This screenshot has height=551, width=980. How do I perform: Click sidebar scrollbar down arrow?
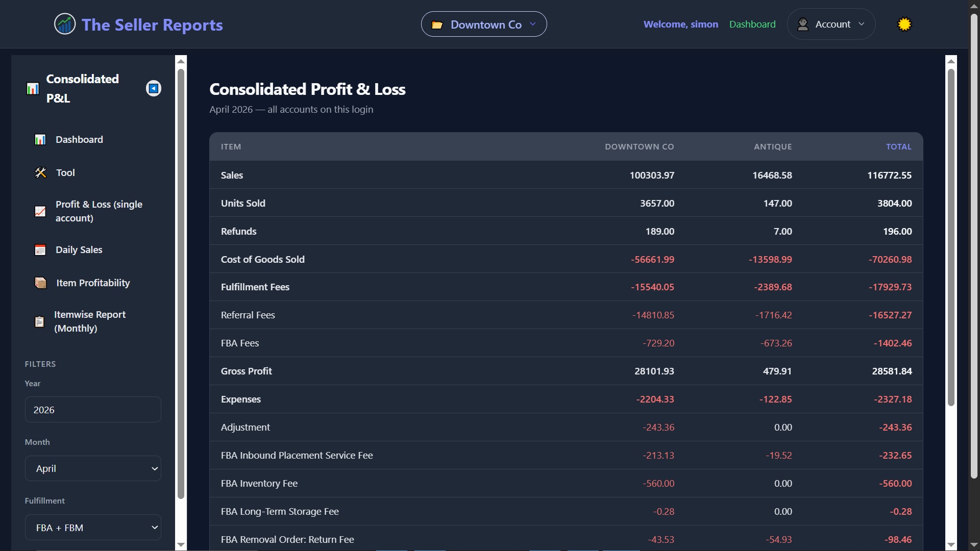181,545
